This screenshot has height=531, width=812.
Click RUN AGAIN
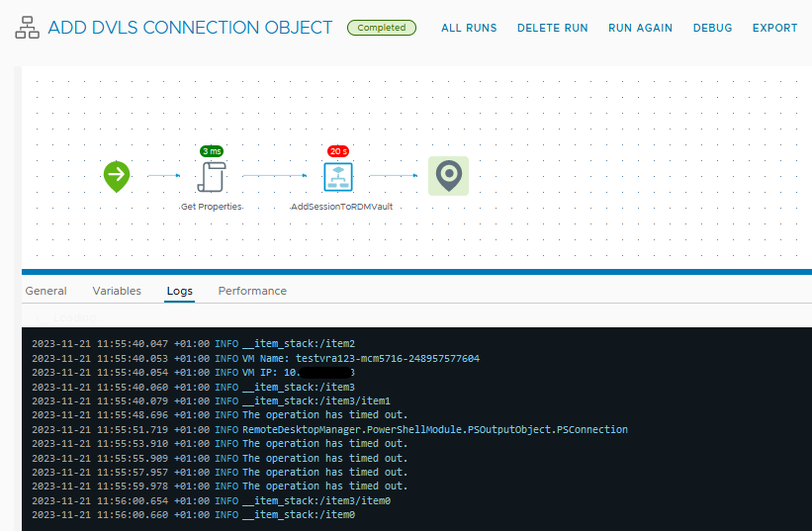coord(640,28)
